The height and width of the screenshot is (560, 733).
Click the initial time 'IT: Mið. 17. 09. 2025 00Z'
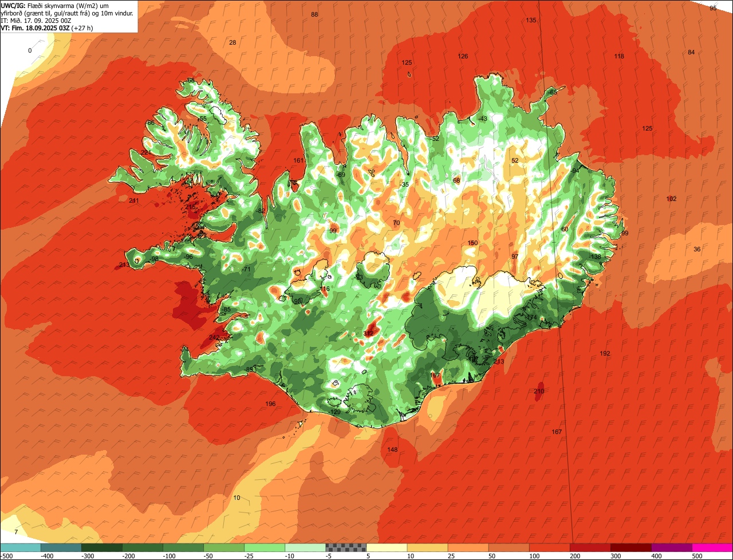pyautogui.click(x=36, y=20)
